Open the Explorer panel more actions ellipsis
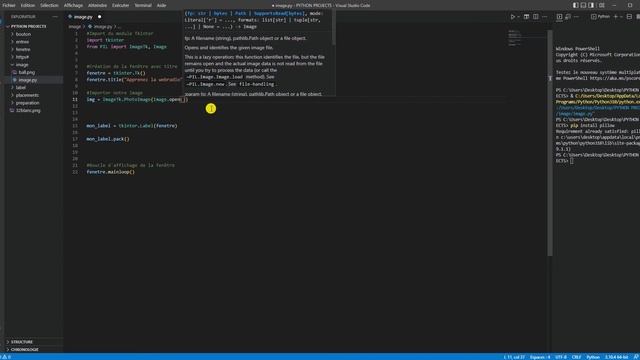The image size is (640, 360). 55,17
